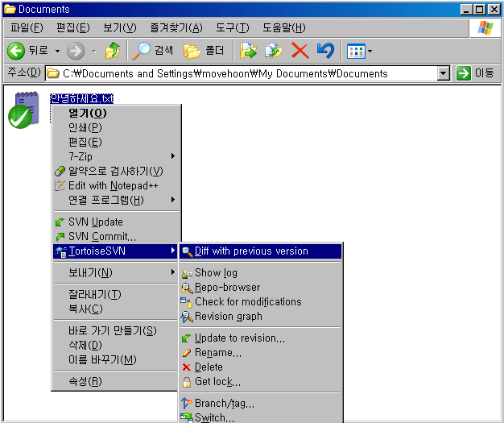This screenshot has width=504, height=423.
Task: Select Diff with previous version
Action: 261,251
